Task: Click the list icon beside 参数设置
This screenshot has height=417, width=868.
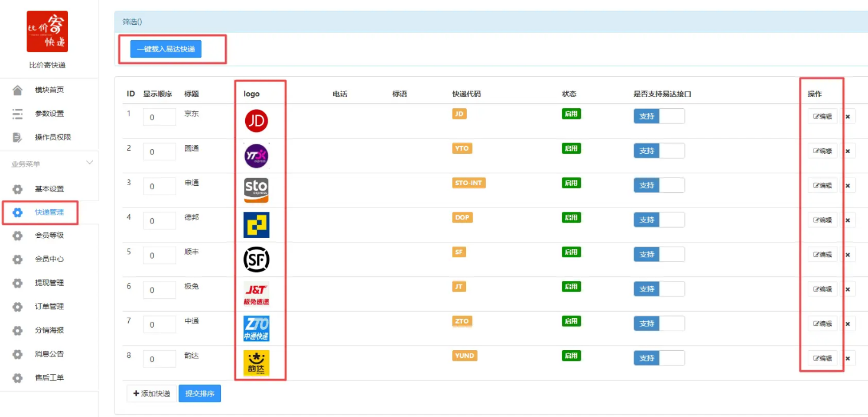Action: [x=18, y=114]
